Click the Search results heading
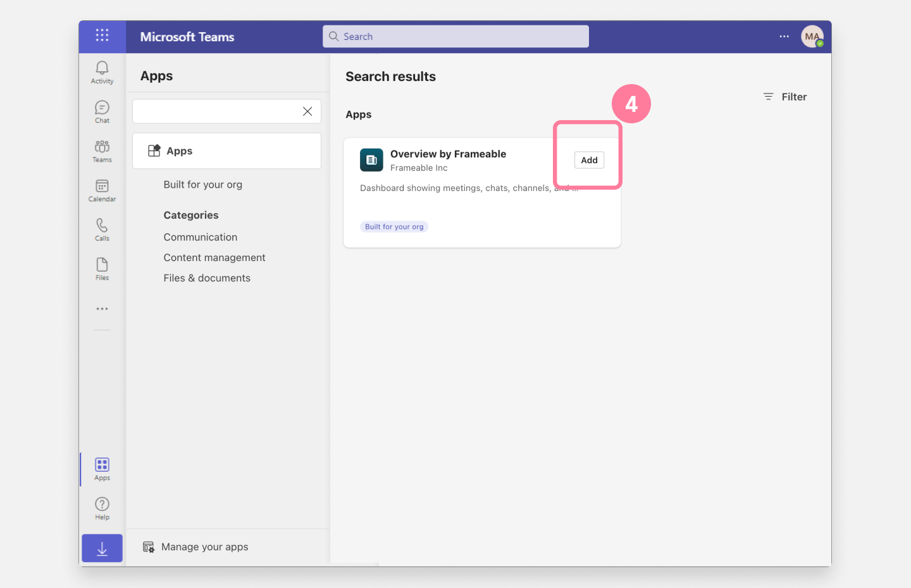 tap(390, 77)
